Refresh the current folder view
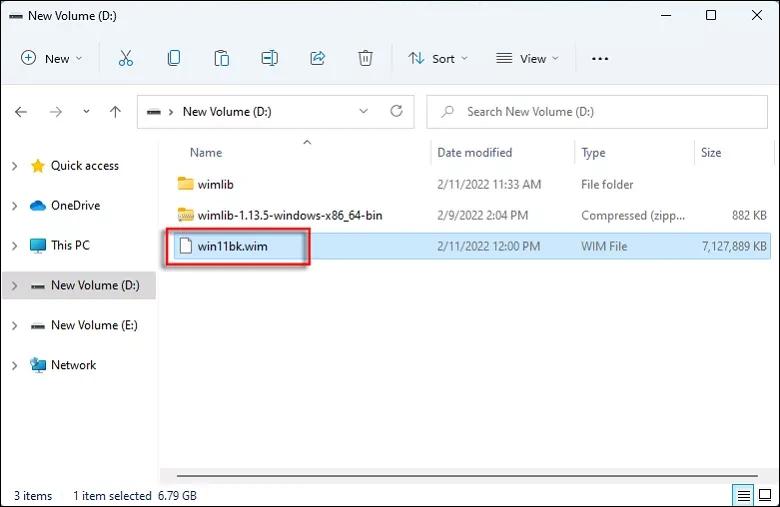 tap(396, 111)
